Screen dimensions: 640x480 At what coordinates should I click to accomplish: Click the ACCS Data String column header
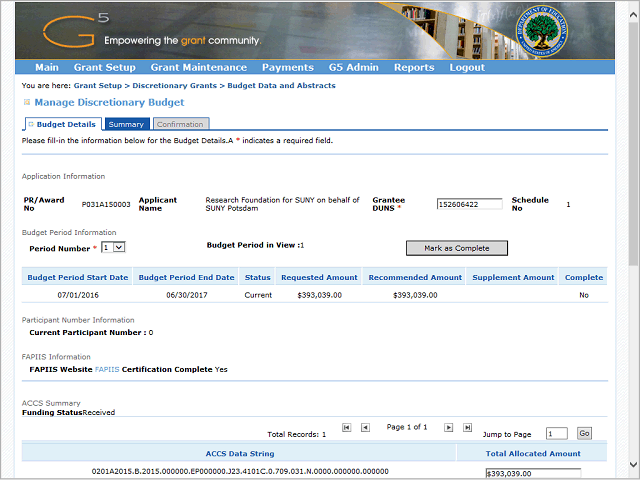coord(240,454)
